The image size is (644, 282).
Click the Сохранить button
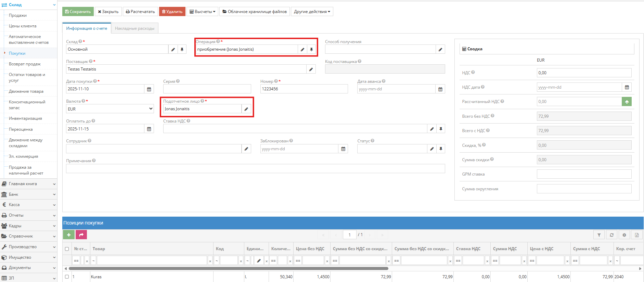pyautogui.click(x=78, y=12)
